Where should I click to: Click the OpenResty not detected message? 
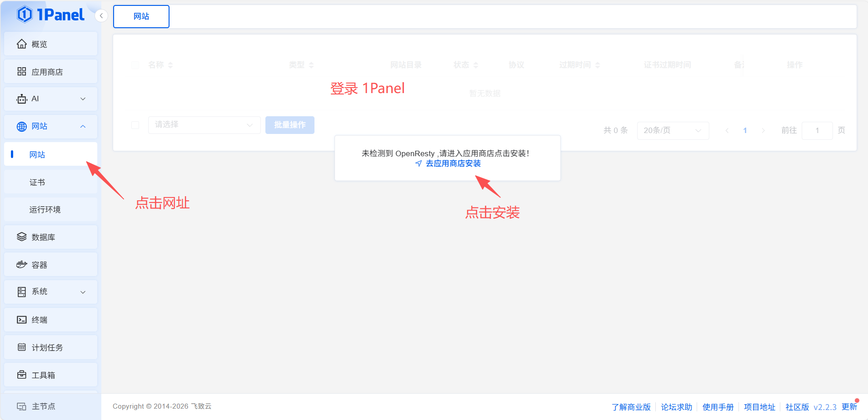point(445,153)
